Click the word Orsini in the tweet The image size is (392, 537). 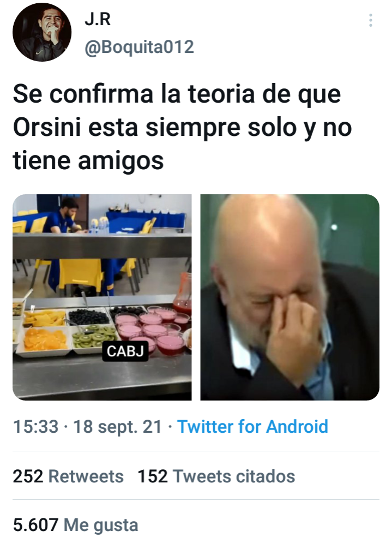click(x=47, y=127)
